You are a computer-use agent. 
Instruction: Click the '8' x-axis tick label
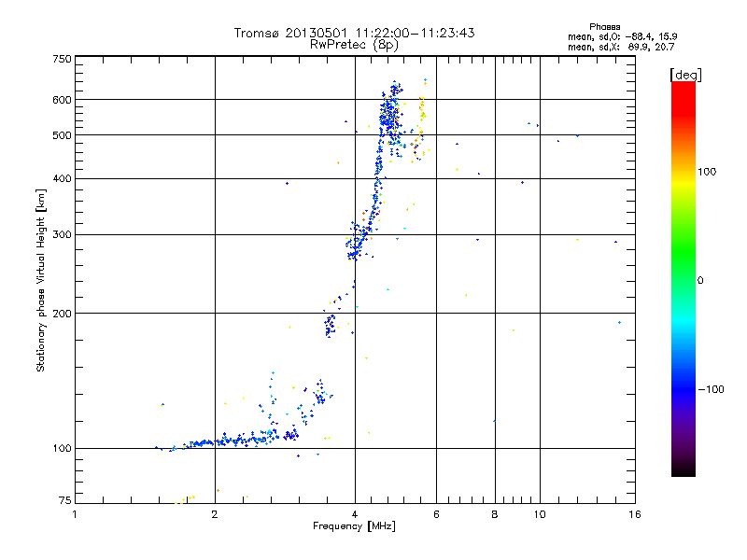point(495,514)
